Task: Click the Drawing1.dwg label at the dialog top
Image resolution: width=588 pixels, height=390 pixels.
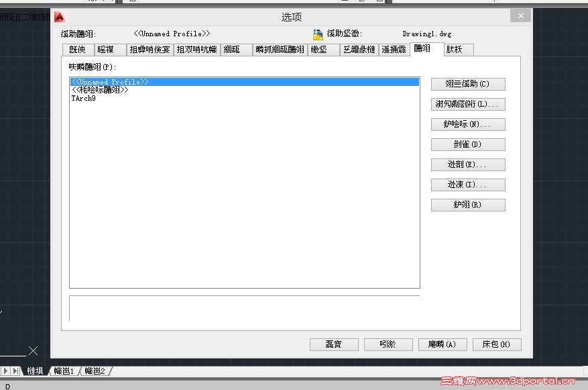Action: point(427,34)
